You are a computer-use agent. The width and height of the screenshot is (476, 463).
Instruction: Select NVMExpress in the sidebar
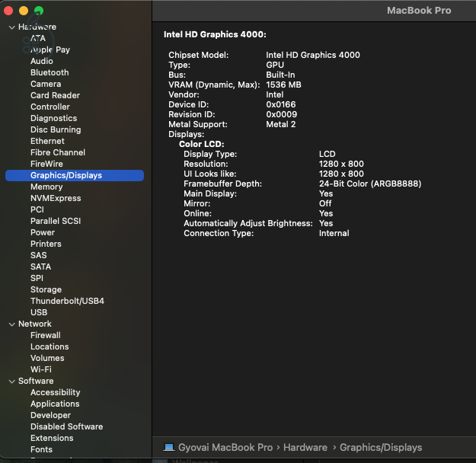(56, 198)
